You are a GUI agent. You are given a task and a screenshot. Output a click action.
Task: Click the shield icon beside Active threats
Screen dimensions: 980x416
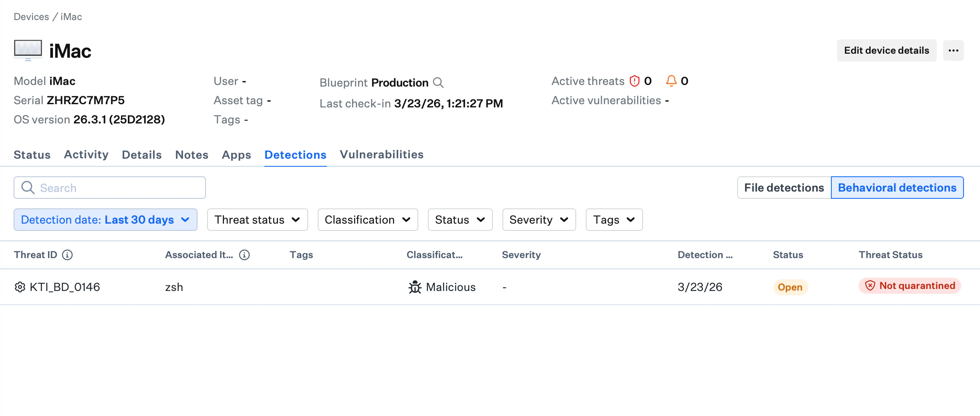click(634, 81)
